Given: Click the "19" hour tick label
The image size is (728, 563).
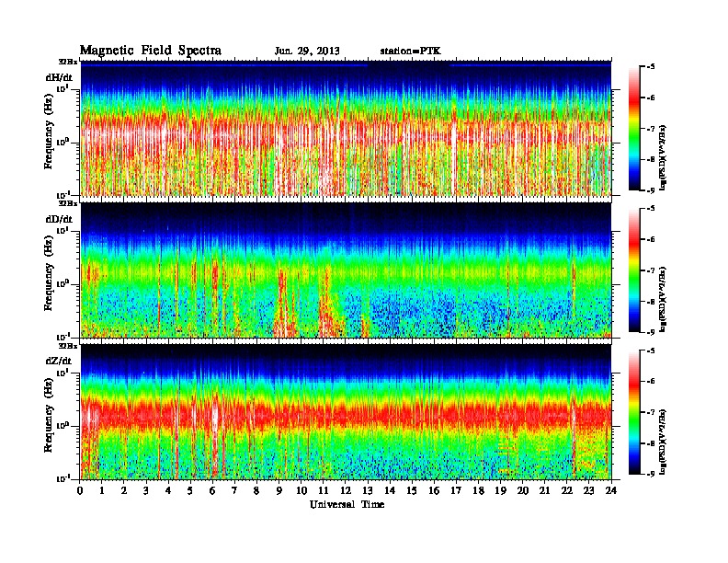Looking at the screenshot, I should [x=500, y=490].
